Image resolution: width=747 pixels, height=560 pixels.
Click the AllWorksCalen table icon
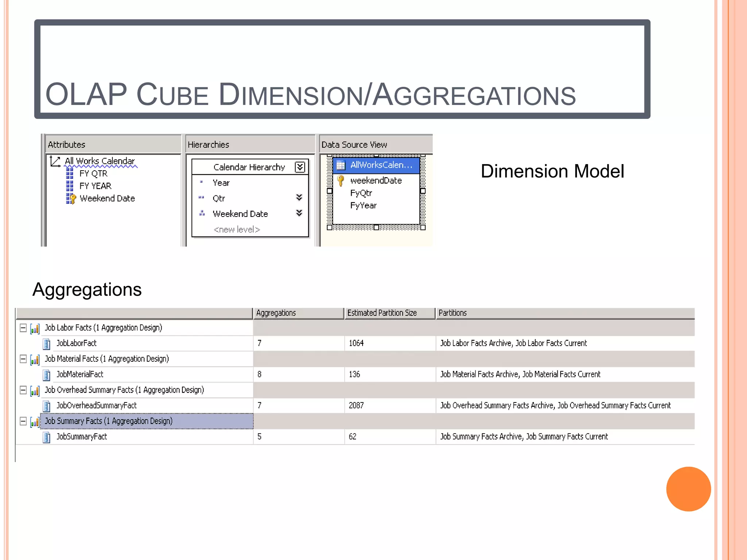pos(341,165)
